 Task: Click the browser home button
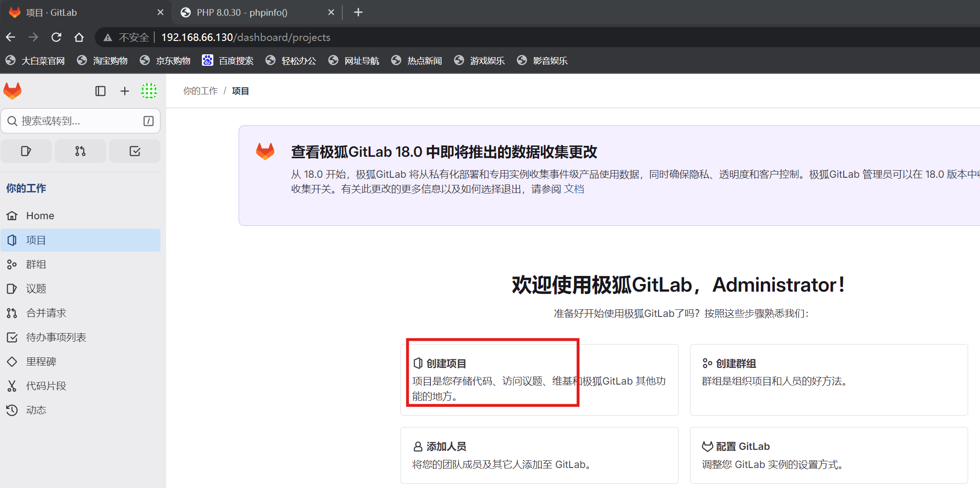(x=79, y=37)
